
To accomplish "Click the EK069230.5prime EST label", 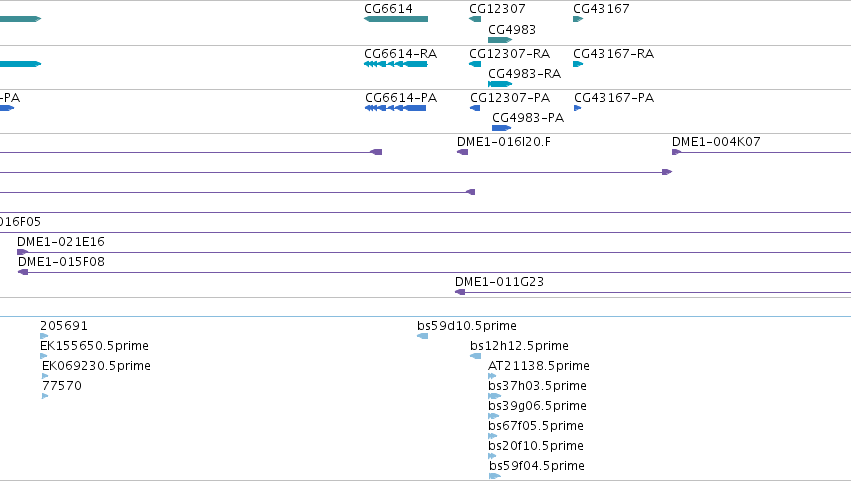I will [x=96, y=366].
